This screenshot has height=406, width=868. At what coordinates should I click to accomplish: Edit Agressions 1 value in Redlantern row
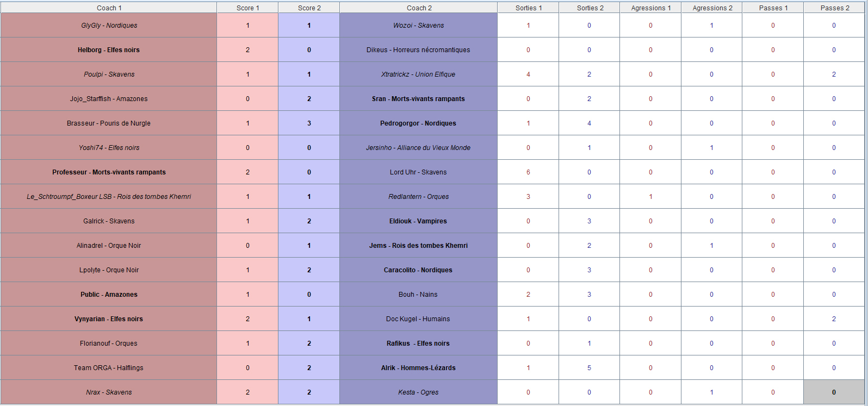tap(650, 197)
